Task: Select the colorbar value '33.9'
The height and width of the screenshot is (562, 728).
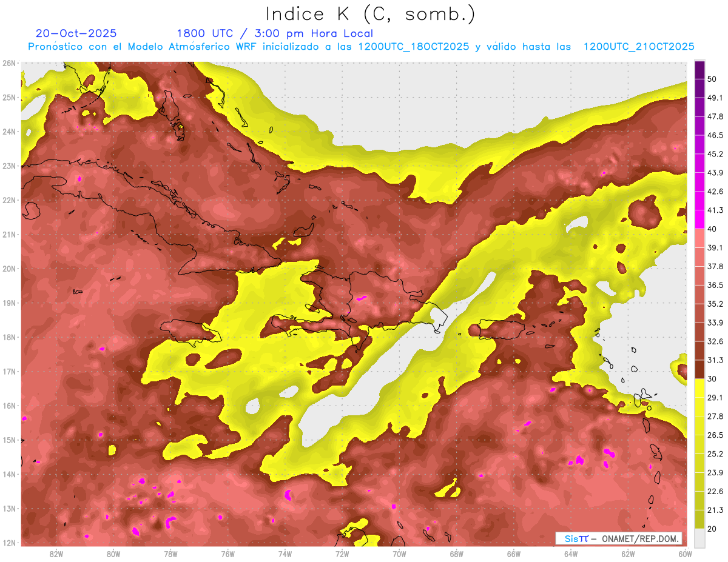Action: tap(715, 323)
